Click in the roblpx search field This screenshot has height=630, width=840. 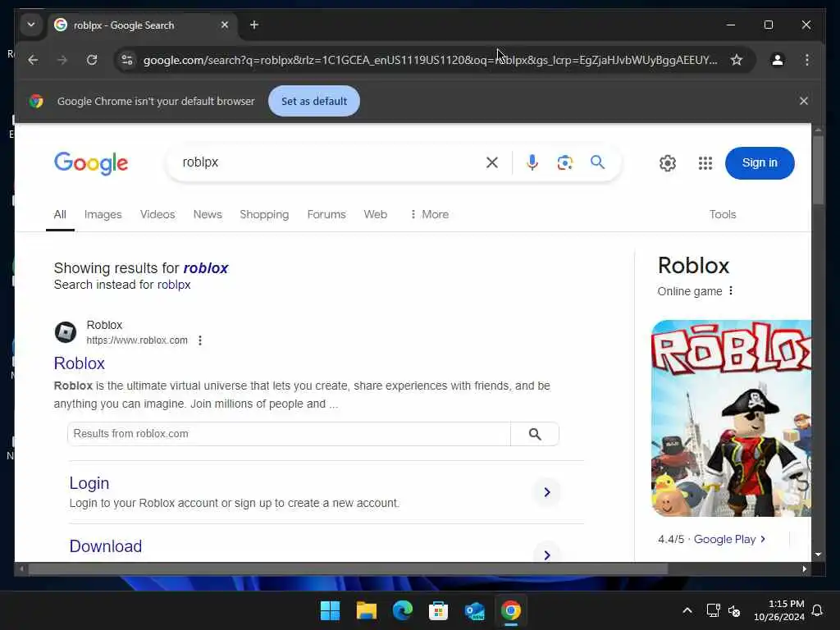(x=326, y=162)
